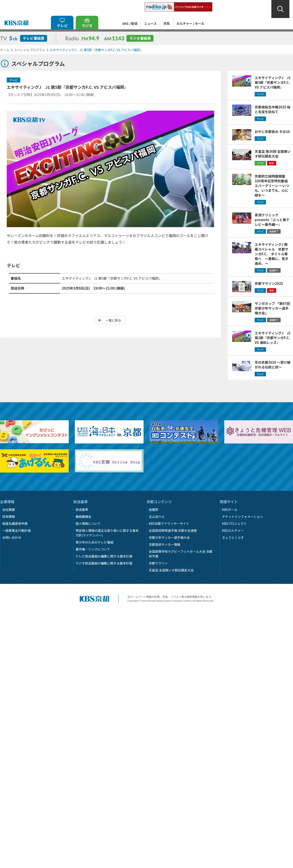The width and height of the screenshot is (293, 868).
Task: Click 一覧に戻る back button
Action: click(110, 320)
